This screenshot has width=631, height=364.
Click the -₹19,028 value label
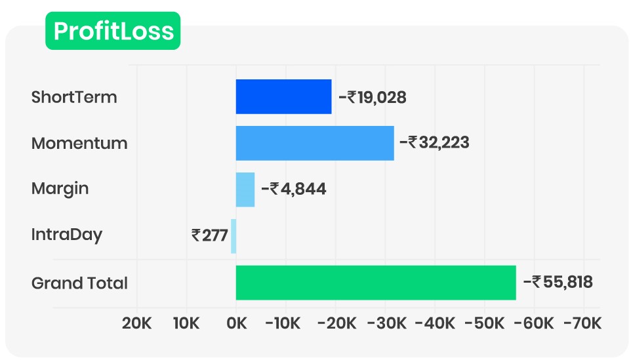pos(373,98)
